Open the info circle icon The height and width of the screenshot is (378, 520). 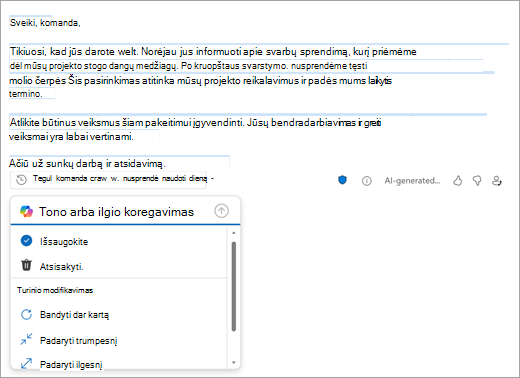(x=367, y=181)
